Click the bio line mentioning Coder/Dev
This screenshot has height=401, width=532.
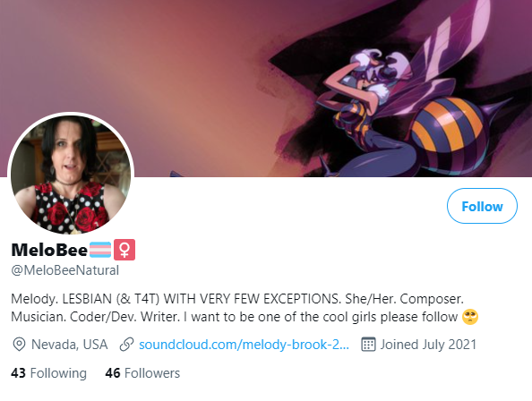pos(245,317)
